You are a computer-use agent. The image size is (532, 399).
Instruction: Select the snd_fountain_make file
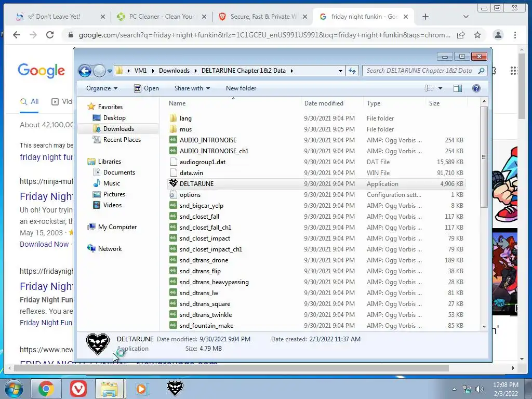pyautogui.click(x=206, y=325)
